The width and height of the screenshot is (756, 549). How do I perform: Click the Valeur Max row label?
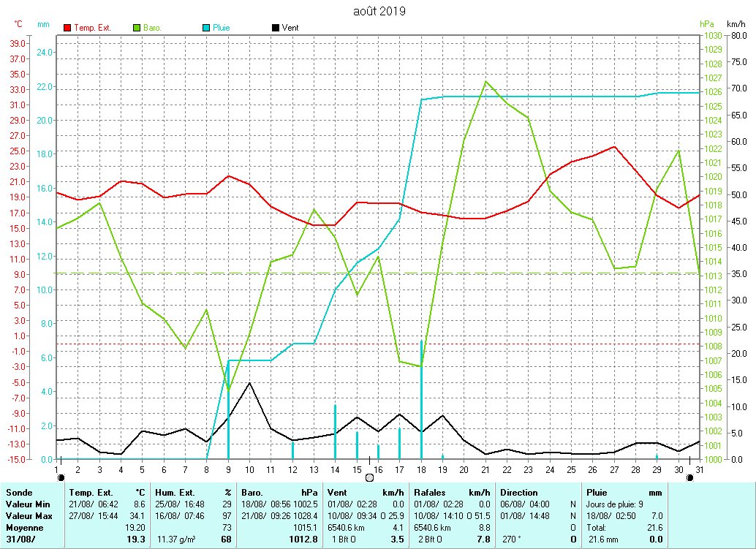(28, 516)
